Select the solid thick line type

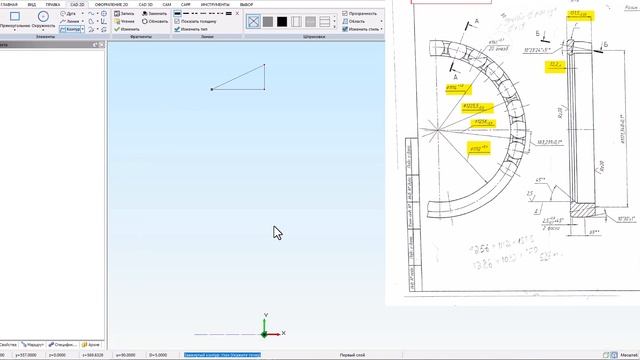coord(177,13)
